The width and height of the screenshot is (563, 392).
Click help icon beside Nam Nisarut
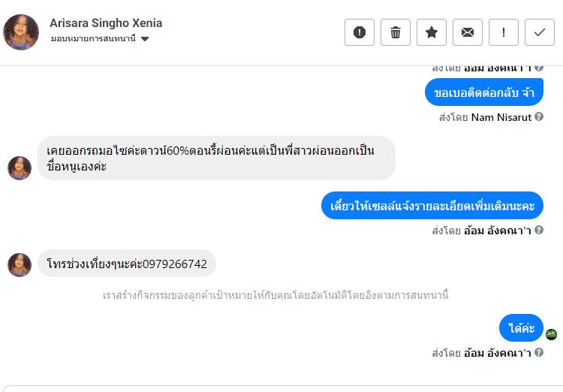tap(539, 117)
